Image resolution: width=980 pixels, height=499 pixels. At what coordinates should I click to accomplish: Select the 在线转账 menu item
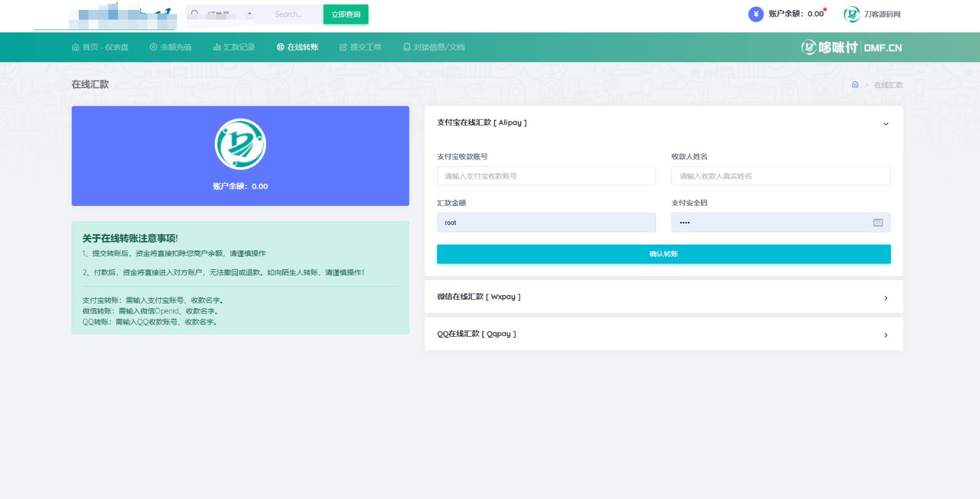point(298,47)
